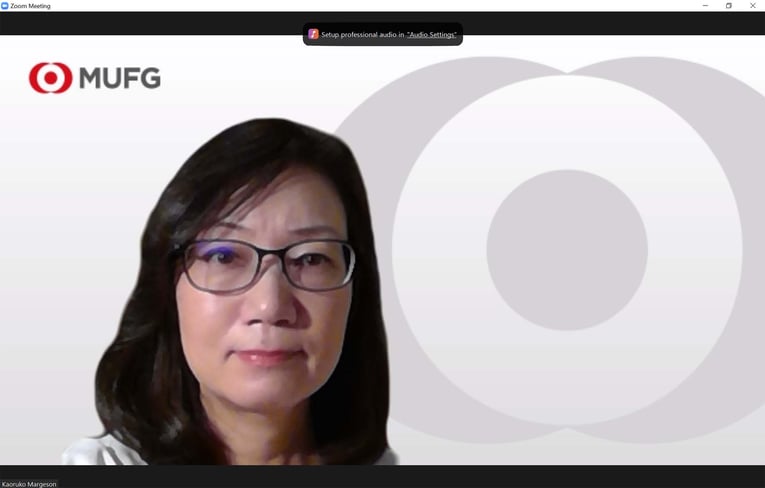The width and height of the screenshot is (765, 488).
Task: Restore down the Zoom Meeting window
Action: (x=729, y=6)
